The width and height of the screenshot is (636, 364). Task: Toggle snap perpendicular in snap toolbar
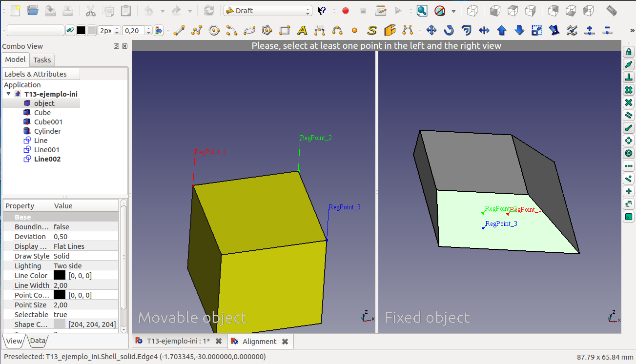pos(629,77)
